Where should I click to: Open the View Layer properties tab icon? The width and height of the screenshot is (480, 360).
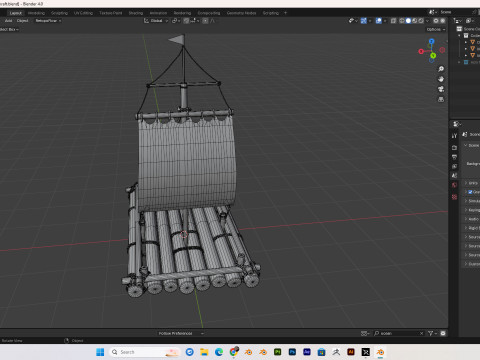click(x=454, y=166)
